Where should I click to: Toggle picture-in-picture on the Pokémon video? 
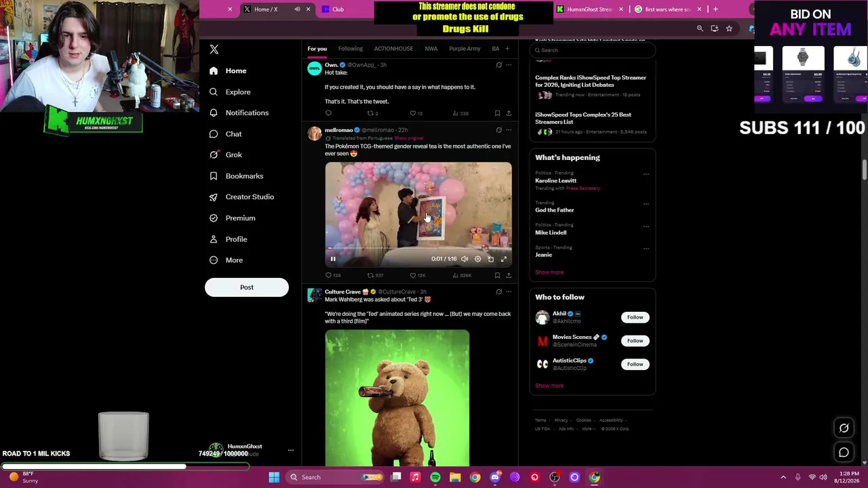[491, 259]
